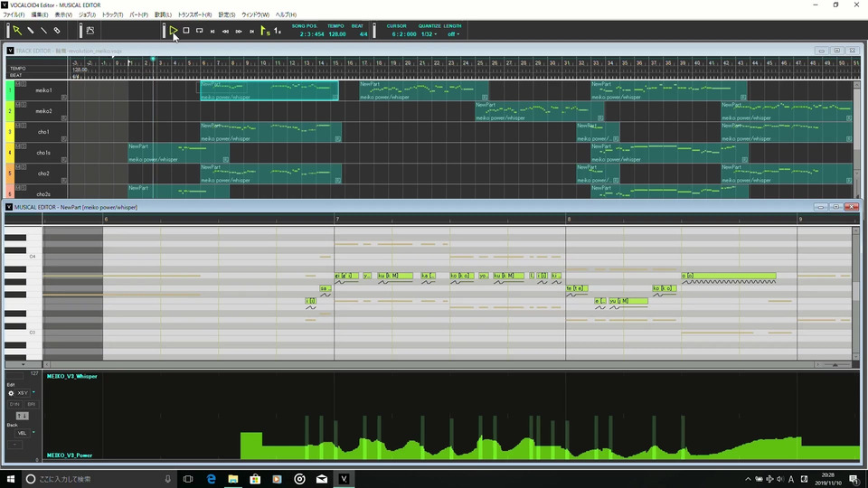Viewport: 868px width, 488px height.
Task: Select highlighted NewPart on meiko1 track
Action: (269, 90)
